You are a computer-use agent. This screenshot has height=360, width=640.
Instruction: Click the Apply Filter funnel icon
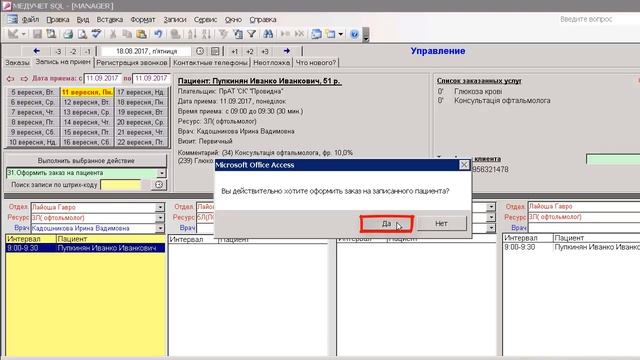251,34
